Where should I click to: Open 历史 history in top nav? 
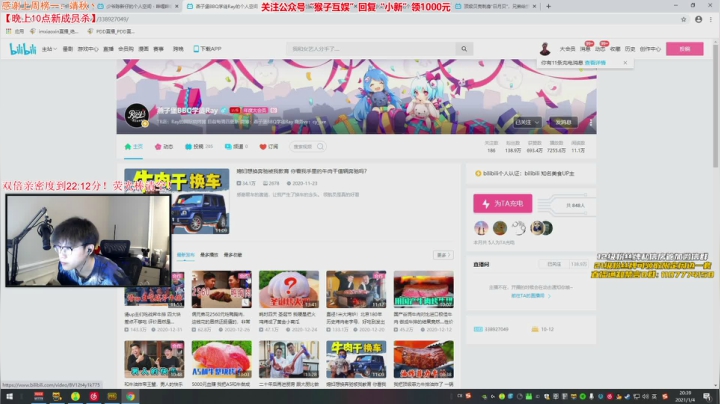pos(630,49)
